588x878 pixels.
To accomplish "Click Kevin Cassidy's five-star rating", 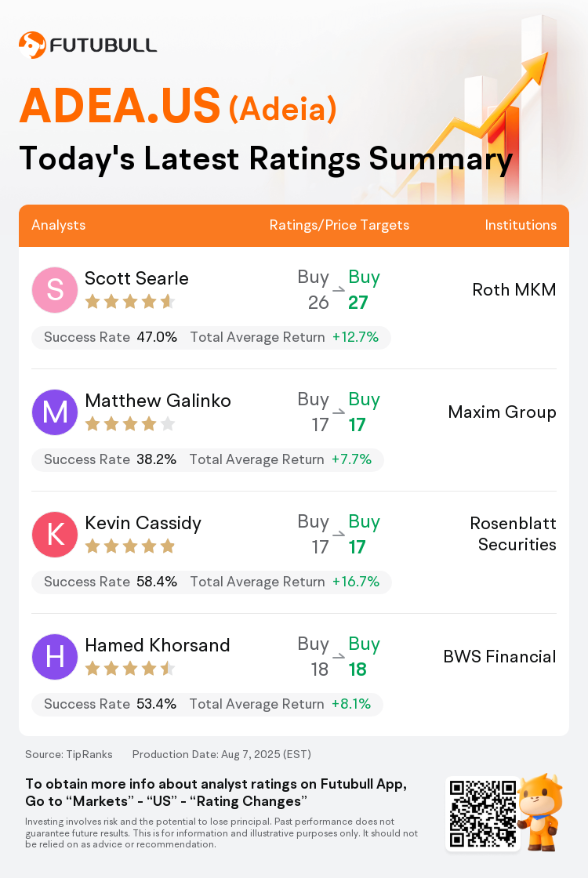I will tap(130, 546).
